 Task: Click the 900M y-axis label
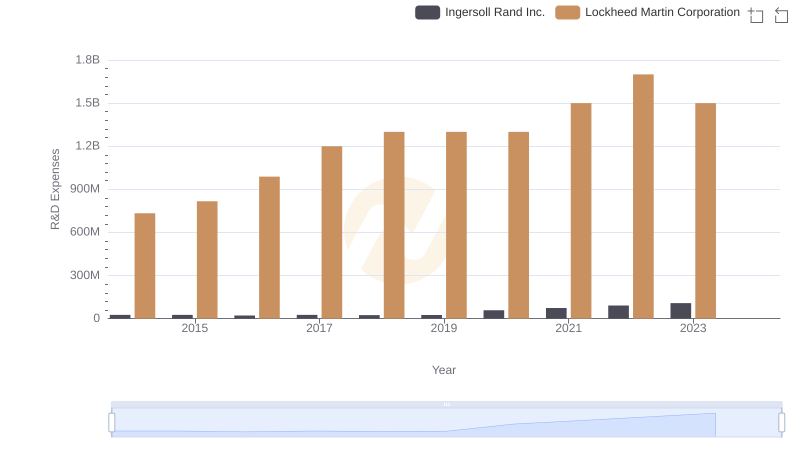click(85, 189)
